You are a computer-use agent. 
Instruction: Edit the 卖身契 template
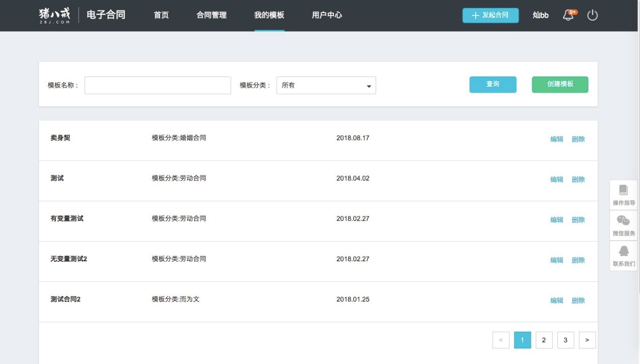(556, 139)
